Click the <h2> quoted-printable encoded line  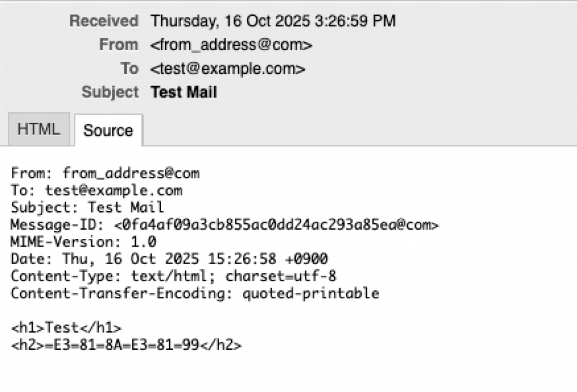tap(126, 345)
